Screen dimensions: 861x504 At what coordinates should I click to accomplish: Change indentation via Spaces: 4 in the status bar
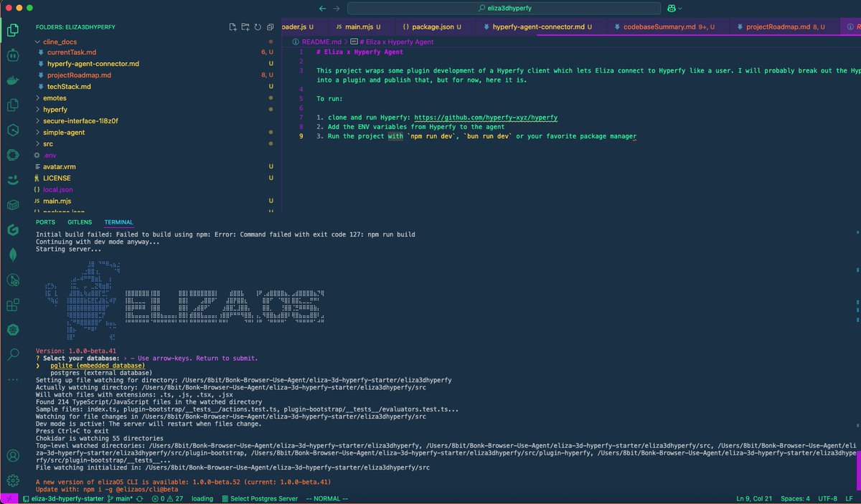point(796,498)
